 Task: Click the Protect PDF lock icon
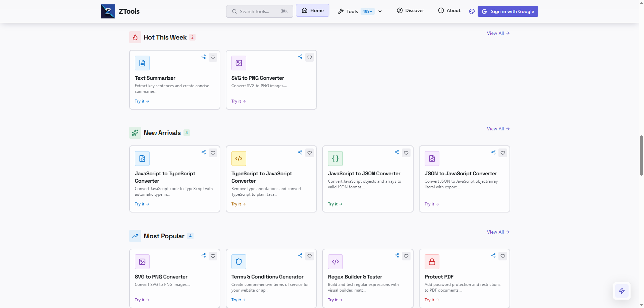[x=432, y=262]
